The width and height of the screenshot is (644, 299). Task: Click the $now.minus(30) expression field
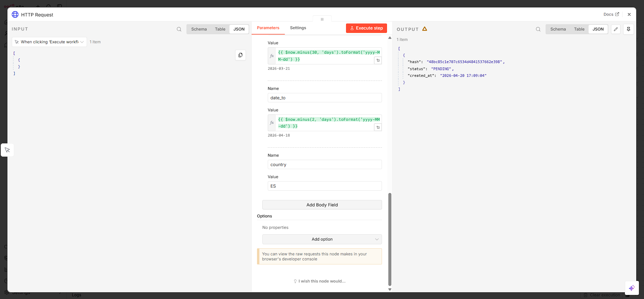329,56
